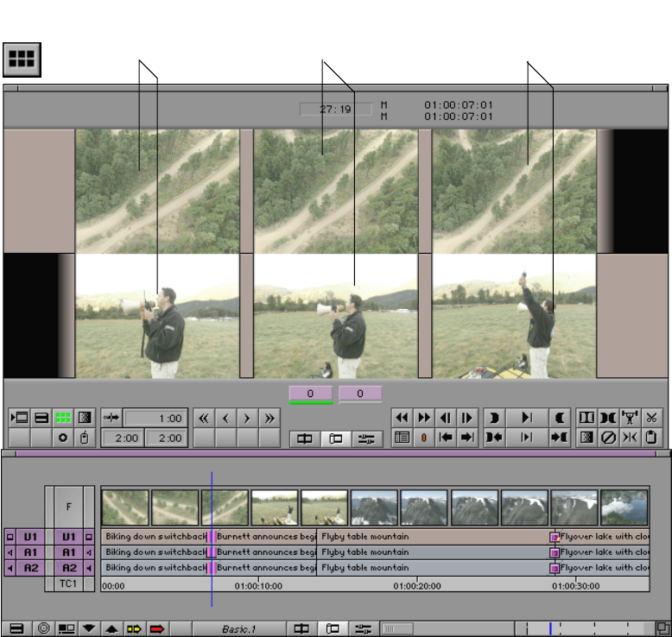Click the Lift button
This screenshot has width=672, height=637.
pos(630,418)
